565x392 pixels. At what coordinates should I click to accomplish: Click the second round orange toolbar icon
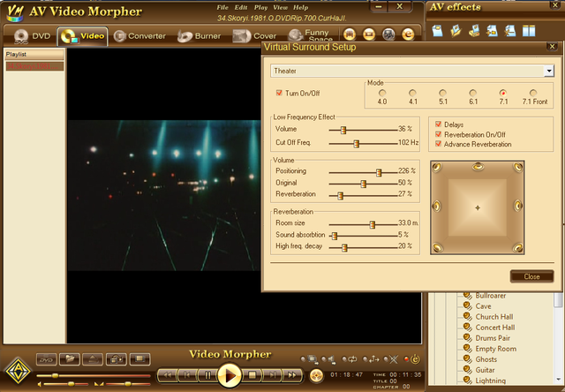369,34
